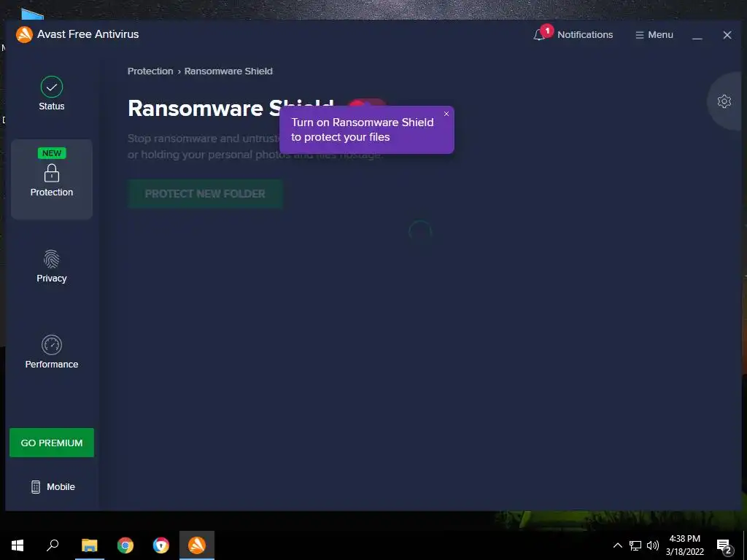Open the Mobile phone option

[x=53, y=486]
